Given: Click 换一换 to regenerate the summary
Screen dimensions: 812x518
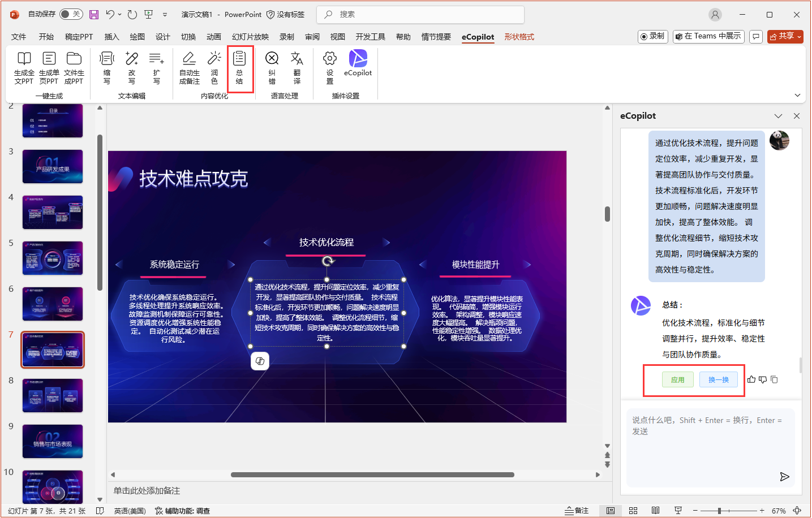Looking at the screenshot, I should pyautogui.click(x=719, y=379).
